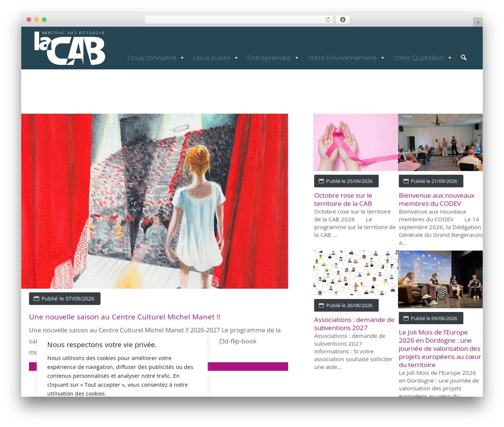Click excerpt mentioning Délégation Générale du Grand Bergeracois
Viewport: 504px width, 427px height.
tap(440, 227)
